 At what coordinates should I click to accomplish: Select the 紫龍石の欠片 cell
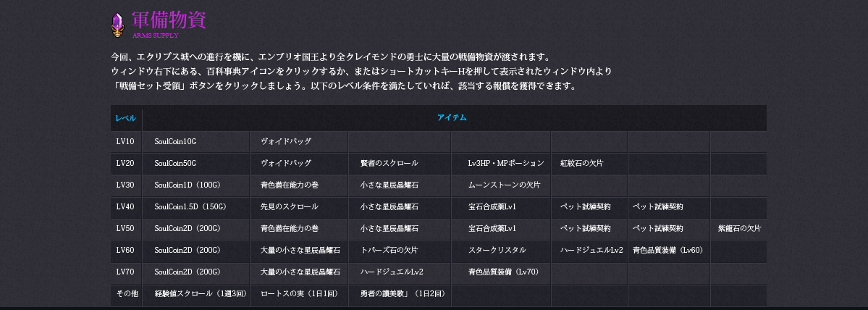click(739, 228)
